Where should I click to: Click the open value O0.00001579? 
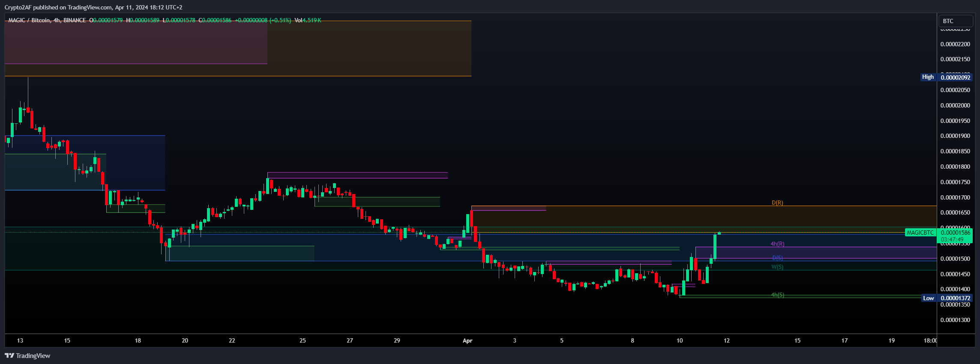(106, 20)
